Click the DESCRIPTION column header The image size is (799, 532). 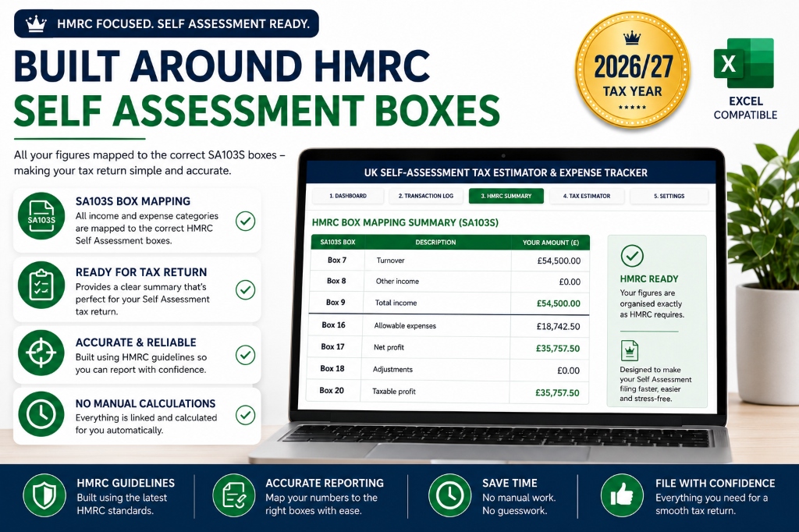click(x=435, y=243)
